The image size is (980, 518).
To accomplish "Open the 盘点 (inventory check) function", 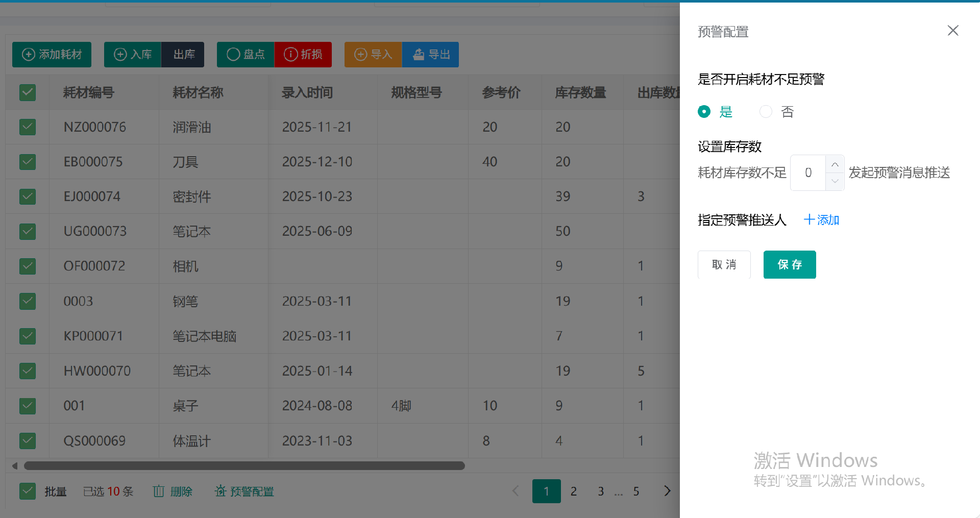I will pos(245,54).
